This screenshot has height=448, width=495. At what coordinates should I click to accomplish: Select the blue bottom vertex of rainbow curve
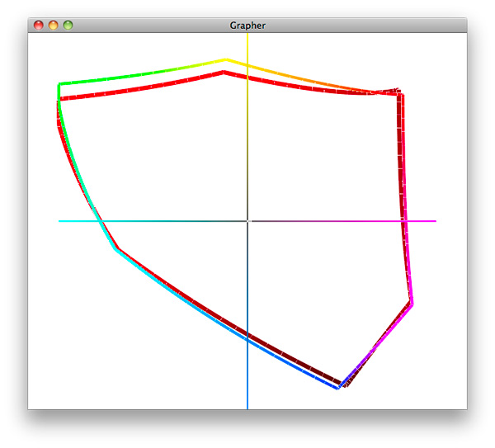337,387
